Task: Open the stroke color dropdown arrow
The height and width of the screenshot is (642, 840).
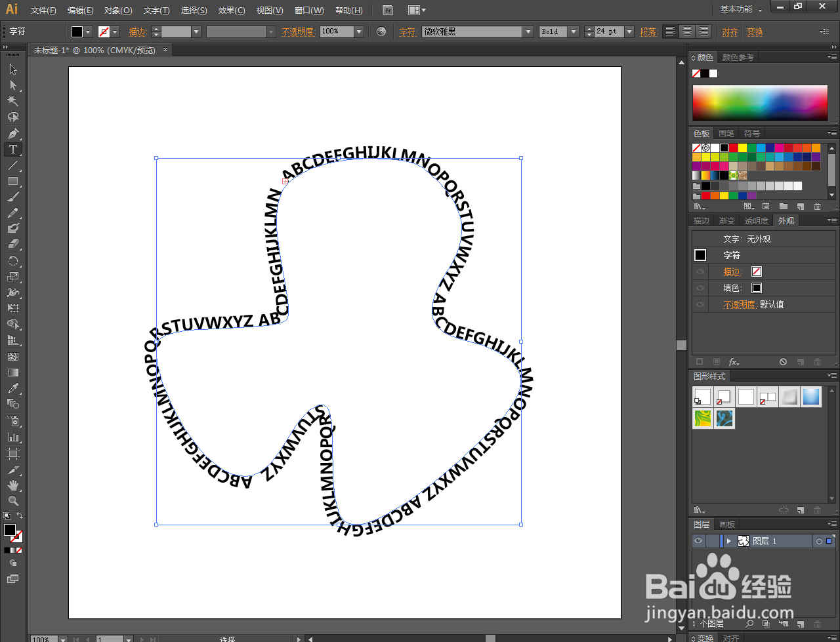Action: tap(115, 31)
